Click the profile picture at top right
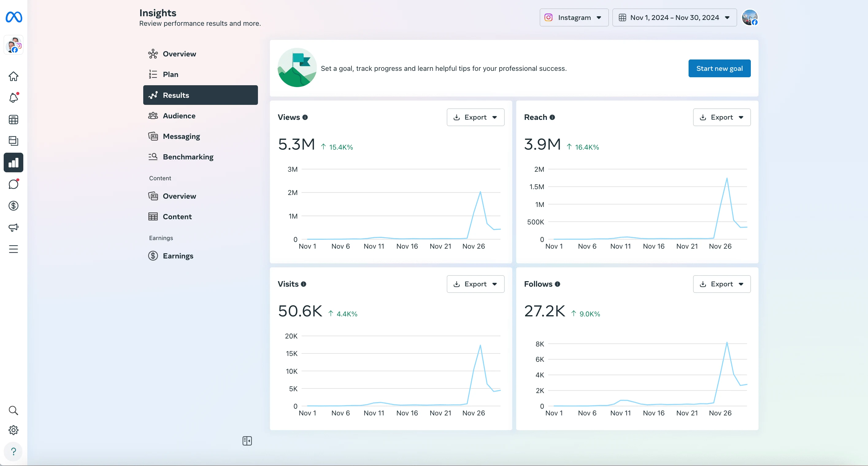Image resolution: width=868 pixels, height=466 pixels. 750,17
